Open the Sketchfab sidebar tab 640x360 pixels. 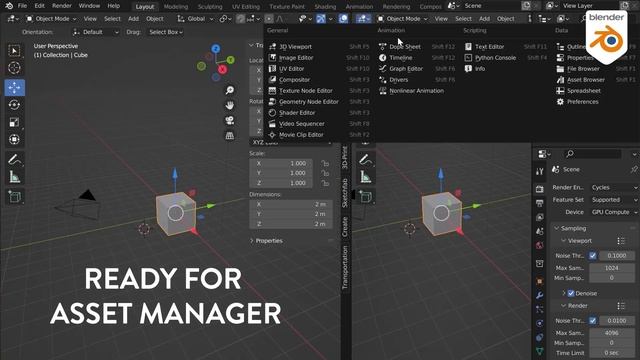[345, 193]
